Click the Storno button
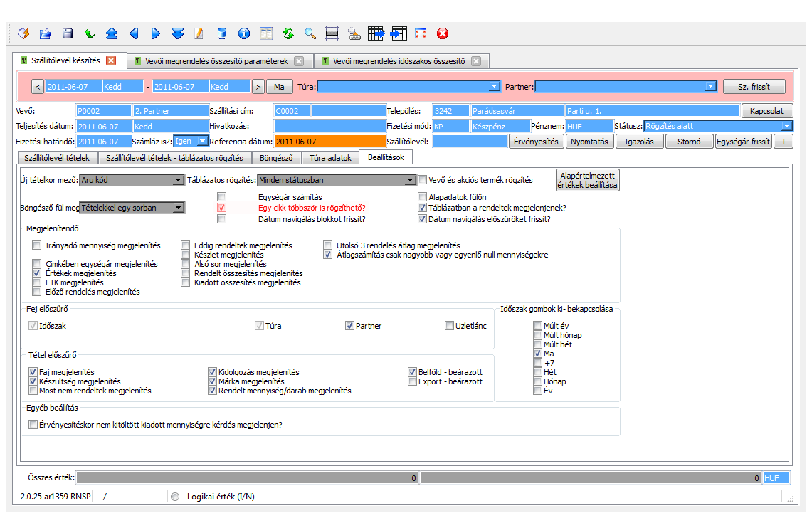 (x=689, y=142)
